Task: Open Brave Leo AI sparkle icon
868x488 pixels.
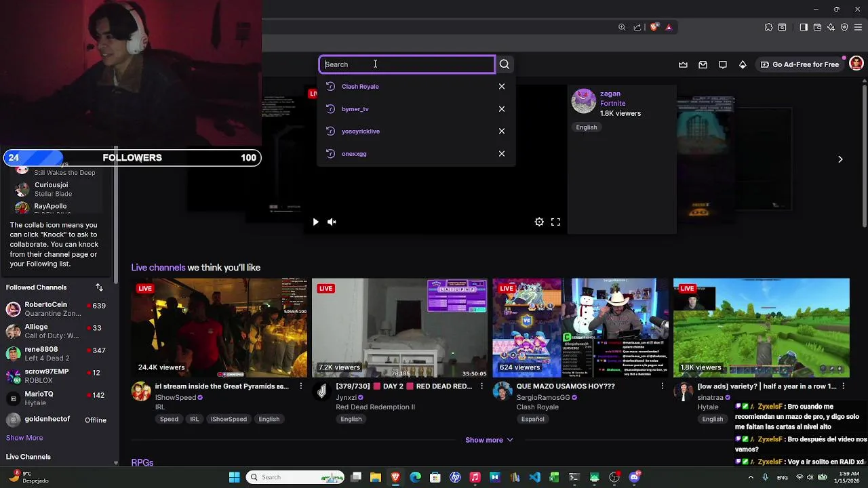Action: tap(831, 27)
